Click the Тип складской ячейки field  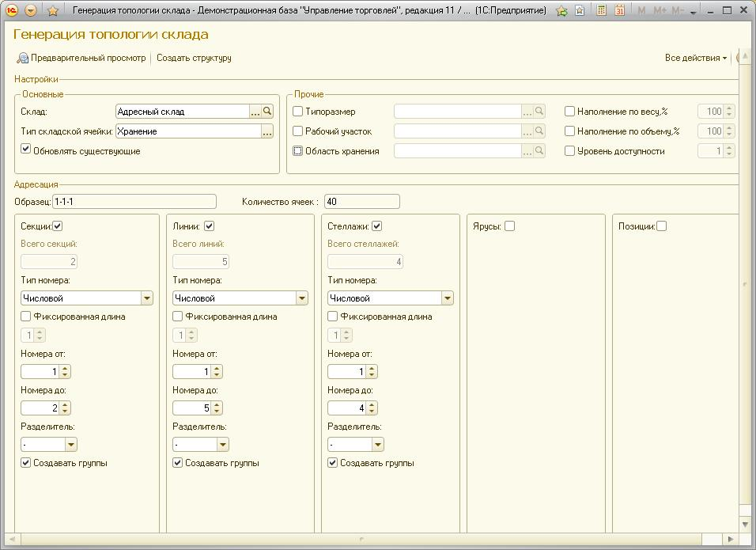click(x=188, y=131)
